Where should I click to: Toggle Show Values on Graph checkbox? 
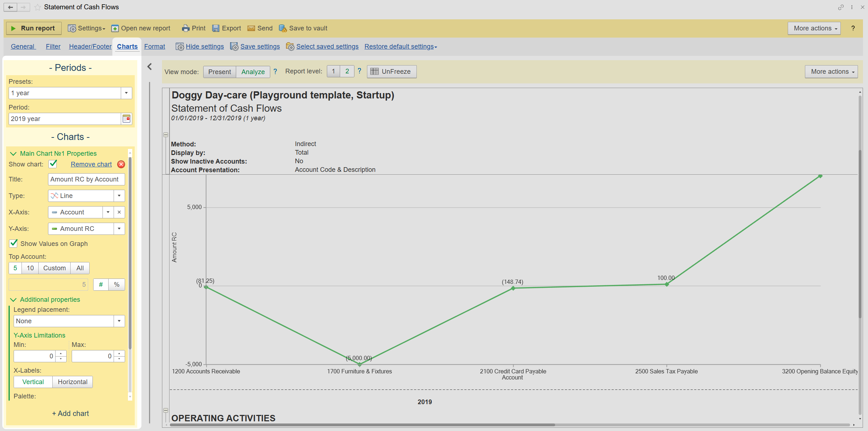14,243
